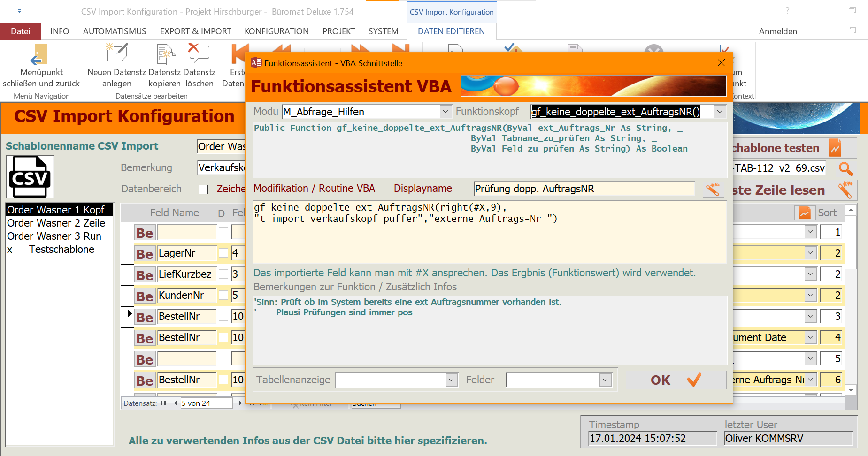Toggle the Datenbereich checkbox
The height and width of the screenshot is (456, 868).
coord(203,190)
